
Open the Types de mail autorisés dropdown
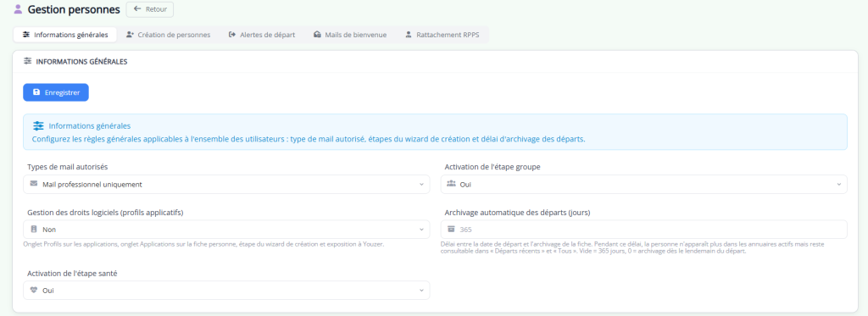pos(226,185)
